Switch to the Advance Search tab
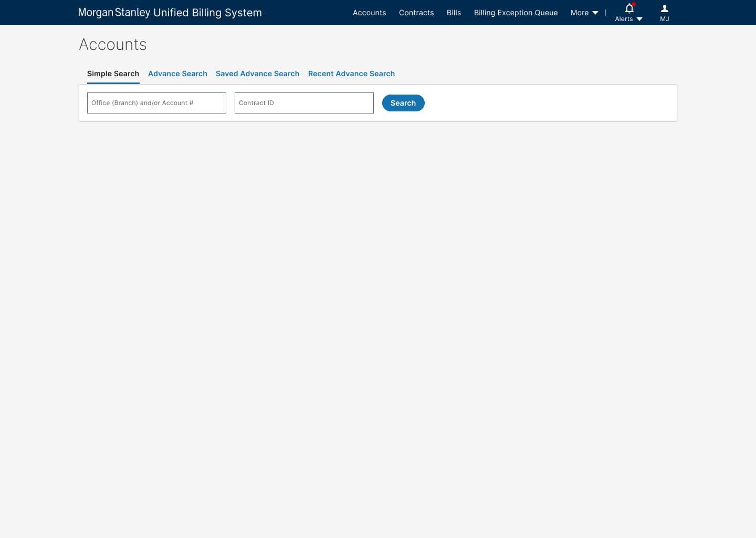The width and height of the screenshot is (756, 538). click(177, 74)
